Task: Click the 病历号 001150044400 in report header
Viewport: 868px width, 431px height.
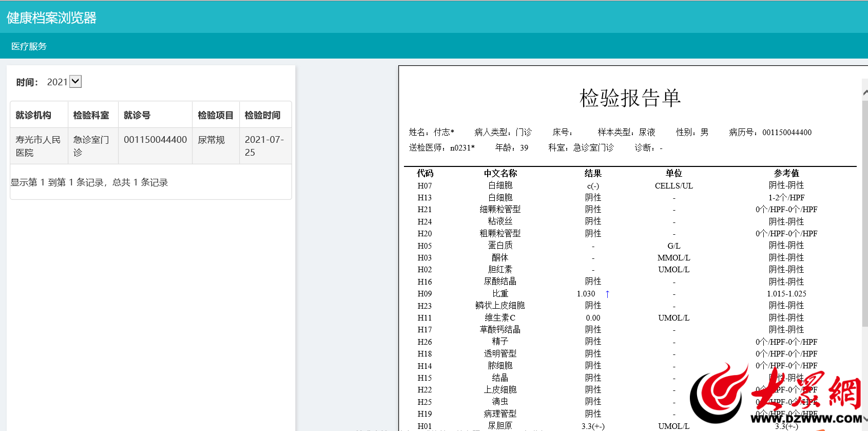Action: click(x=770, y=133)
